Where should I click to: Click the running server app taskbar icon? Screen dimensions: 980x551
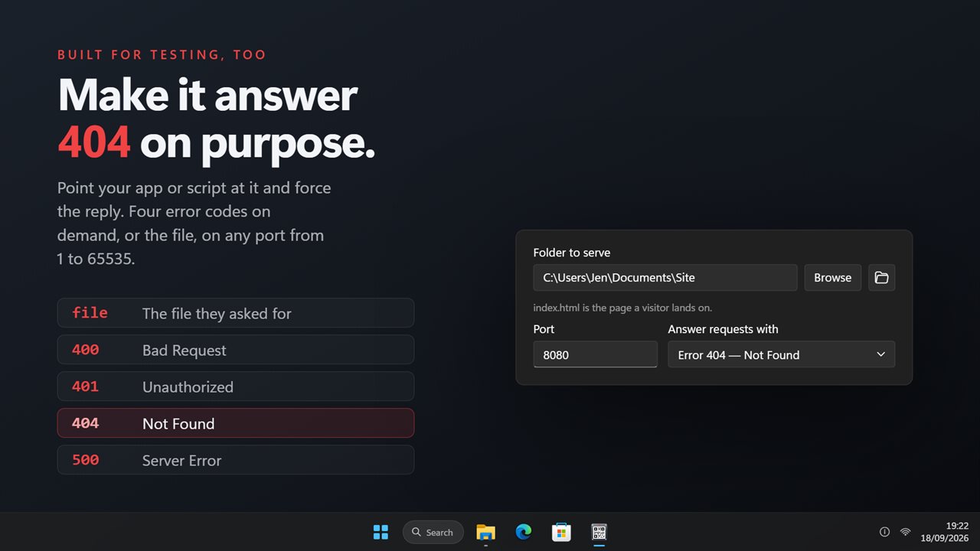coord(599,532)
